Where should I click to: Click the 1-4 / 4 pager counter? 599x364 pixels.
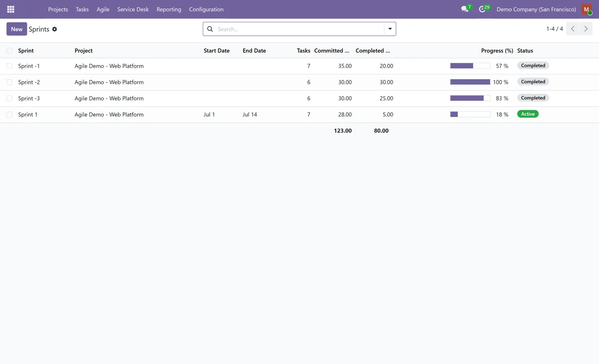(555, 29)
